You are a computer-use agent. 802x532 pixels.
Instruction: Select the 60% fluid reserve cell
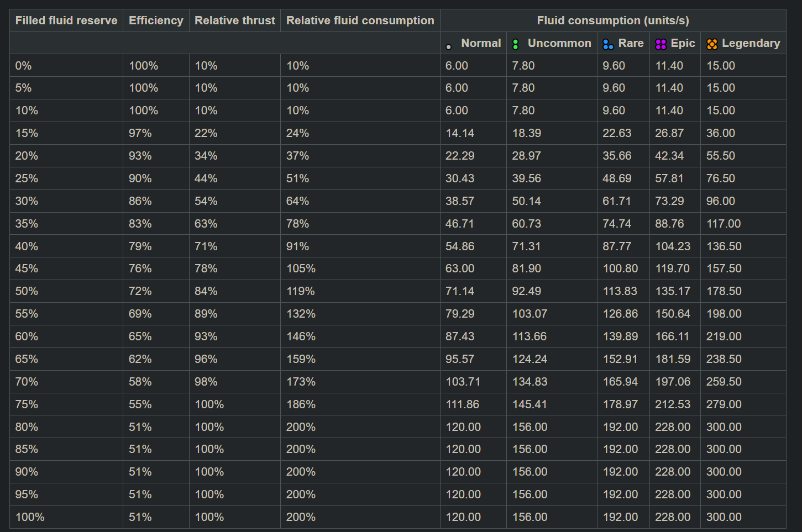click(x=66, y=336)
